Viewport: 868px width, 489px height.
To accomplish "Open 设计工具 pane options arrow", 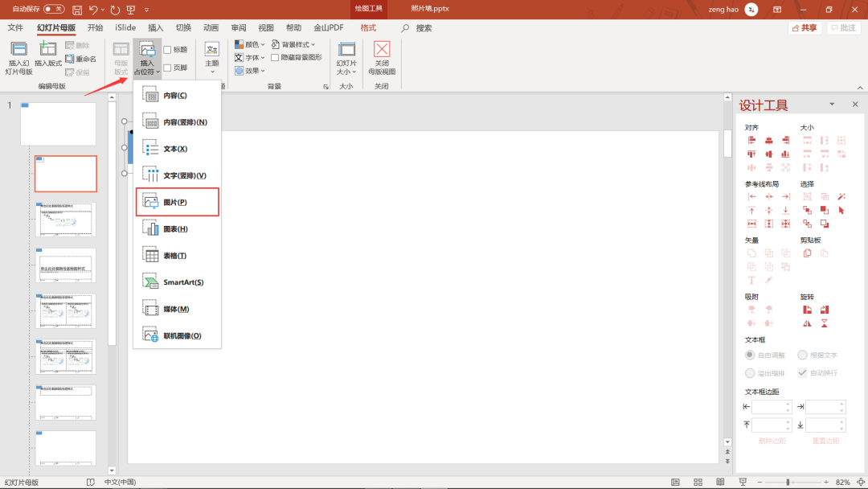I will 832,104.
